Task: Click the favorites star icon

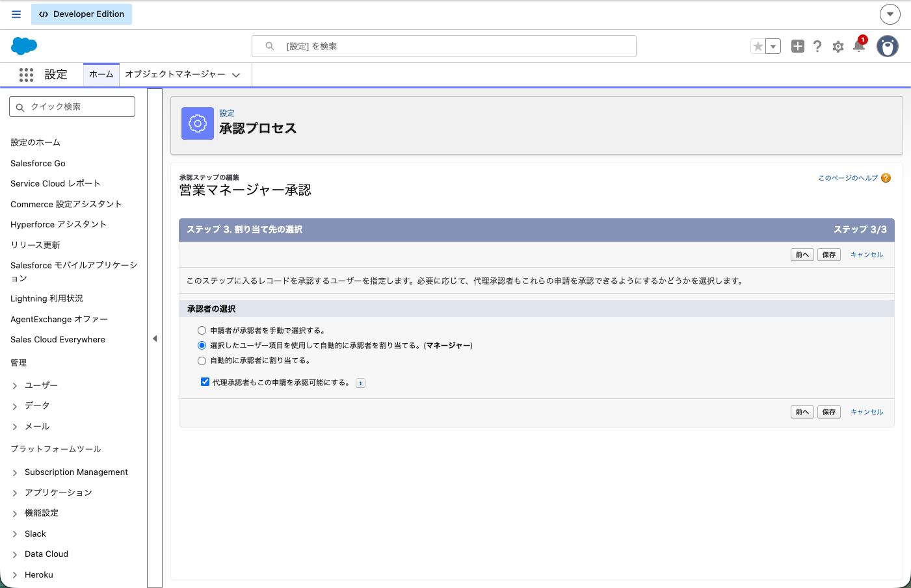Action: pos(758,46)
